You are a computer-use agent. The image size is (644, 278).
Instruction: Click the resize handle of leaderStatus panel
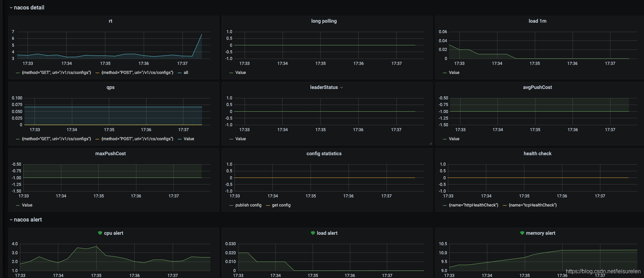(x=430, y=143)
